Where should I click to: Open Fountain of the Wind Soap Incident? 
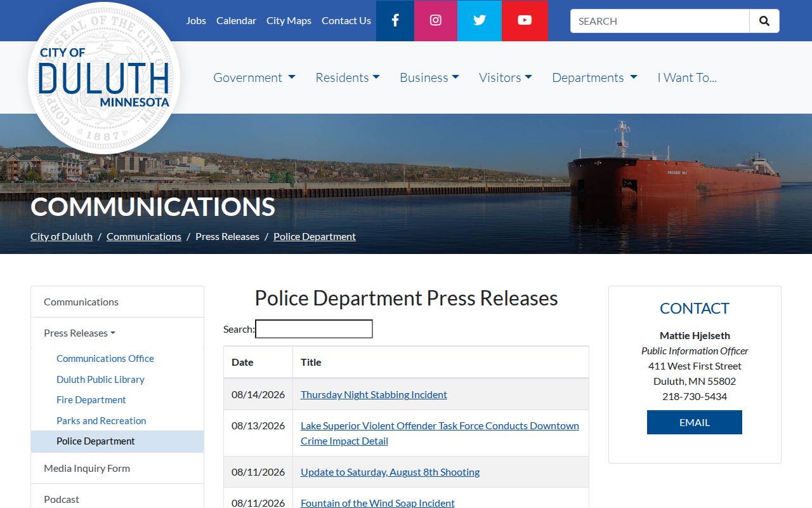[377, 503]
